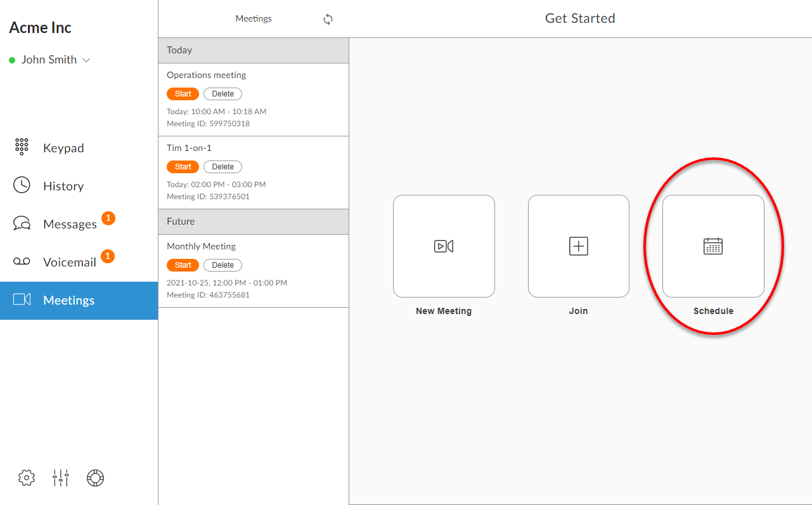
Task: Select the Meetings tab header
Action: 254,18
